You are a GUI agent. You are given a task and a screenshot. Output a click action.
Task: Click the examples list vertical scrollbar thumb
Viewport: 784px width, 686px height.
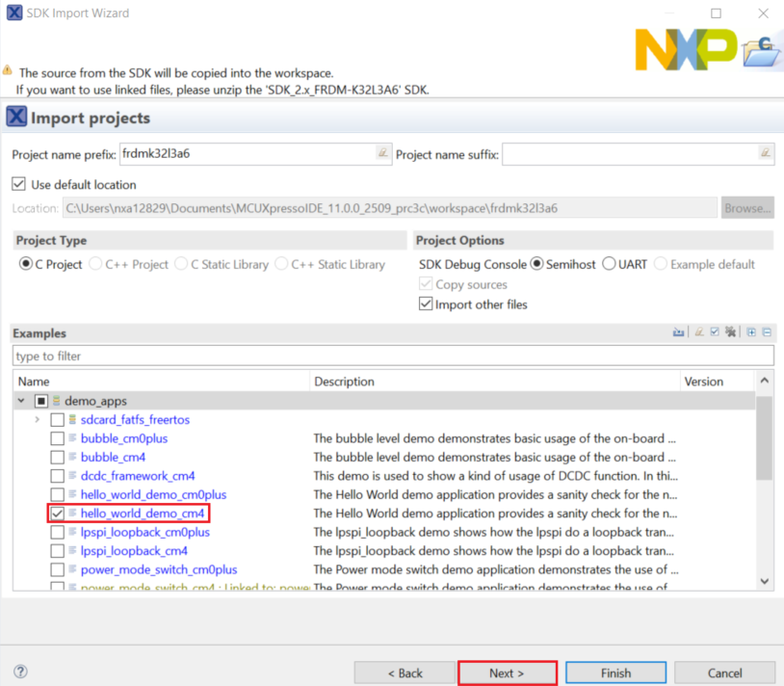[x=764, y=437]
